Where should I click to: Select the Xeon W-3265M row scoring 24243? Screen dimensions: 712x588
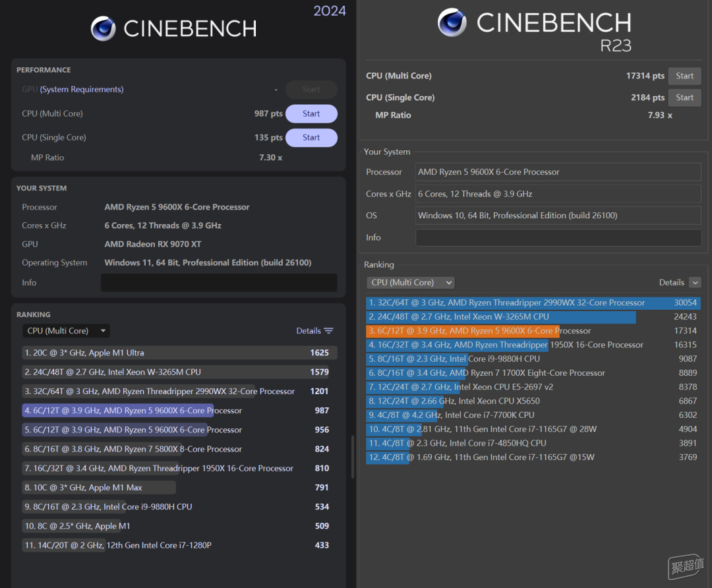pos(533,317)
